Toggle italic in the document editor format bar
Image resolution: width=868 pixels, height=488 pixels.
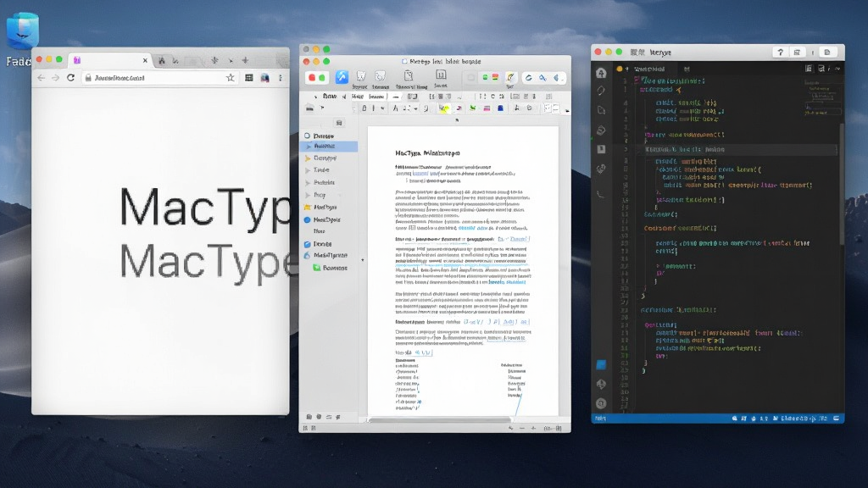(374, 108)
